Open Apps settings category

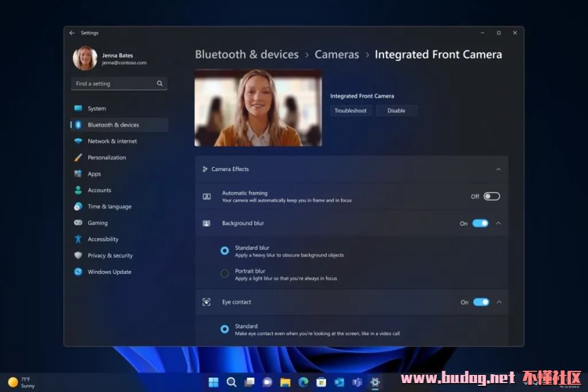[119, 174]
